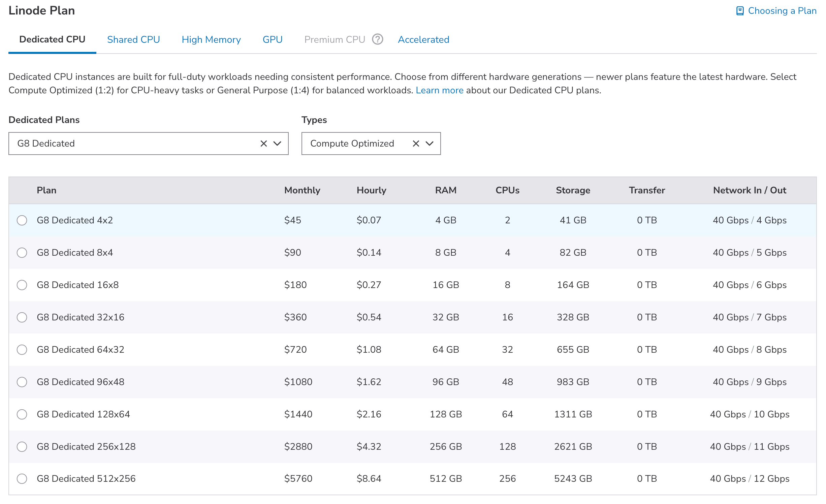Click the G8 Dedicated 96x48 plan name

pyautogui.click(x=81, y=382)
